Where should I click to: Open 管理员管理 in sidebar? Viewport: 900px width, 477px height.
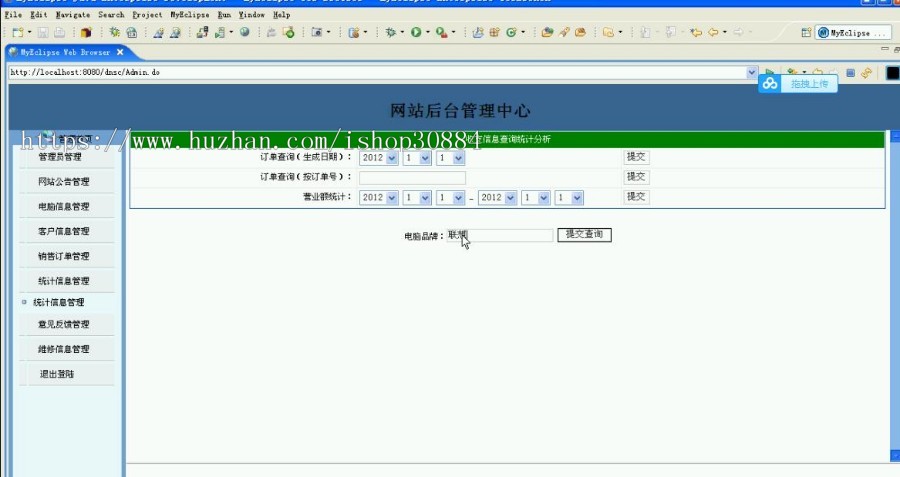60,157
